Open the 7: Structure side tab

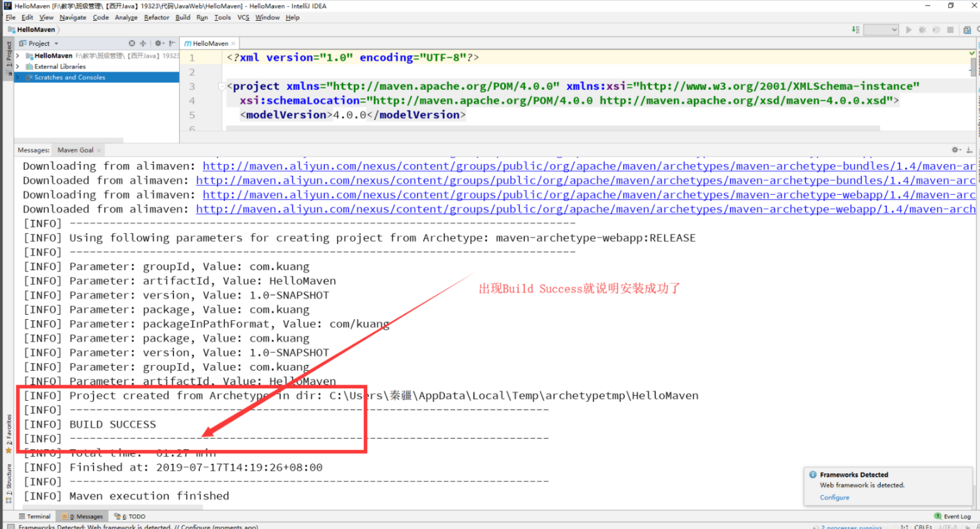(x=9, y=484)
